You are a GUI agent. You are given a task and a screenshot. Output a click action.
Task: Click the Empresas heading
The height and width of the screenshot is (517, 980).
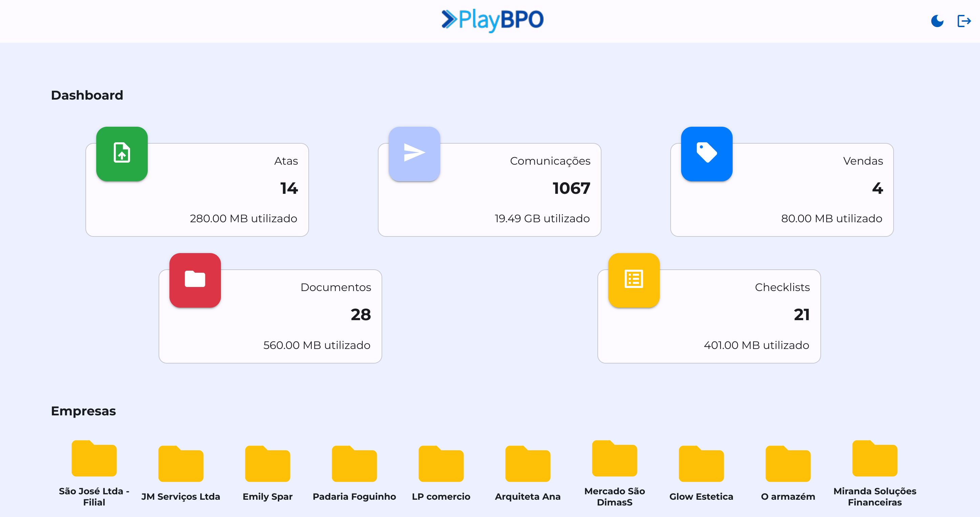click(x=83, y=411)
